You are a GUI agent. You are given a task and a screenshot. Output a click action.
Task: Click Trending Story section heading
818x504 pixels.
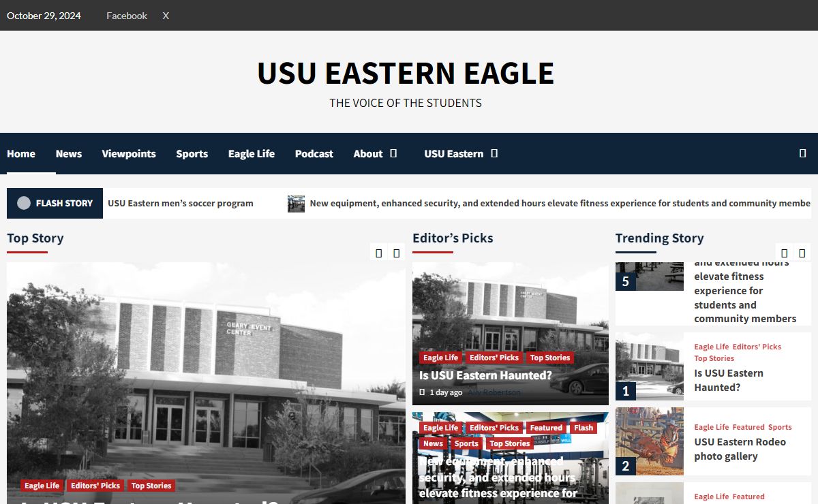(659, 238)
